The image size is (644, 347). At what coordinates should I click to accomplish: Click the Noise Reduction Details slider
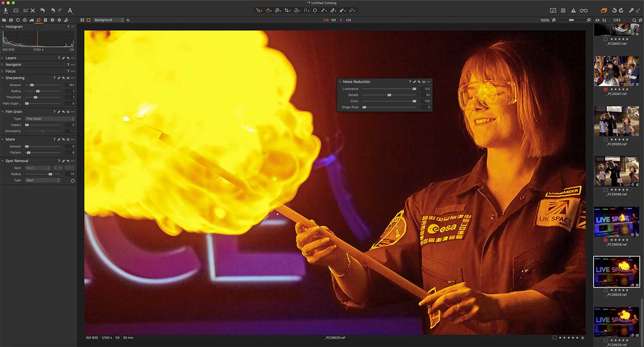(389, 95)
